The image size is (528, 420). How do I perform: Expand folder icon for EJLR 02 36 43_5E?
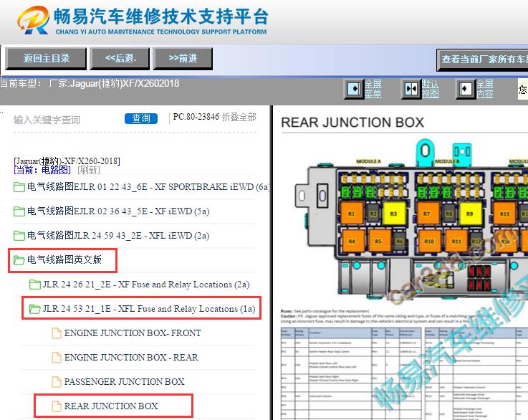(19, 211)
